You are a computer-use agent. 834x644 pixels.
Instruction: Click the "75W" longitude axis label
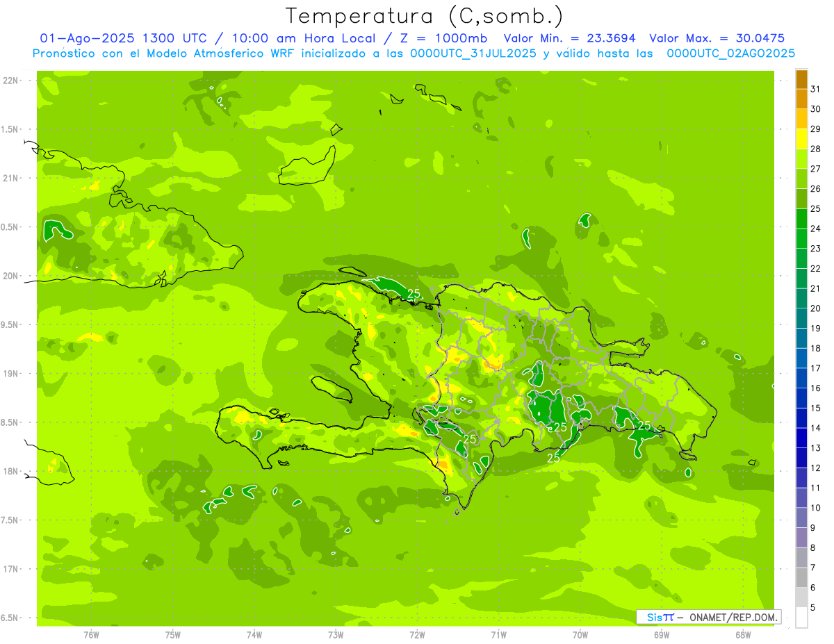[173, 634]
